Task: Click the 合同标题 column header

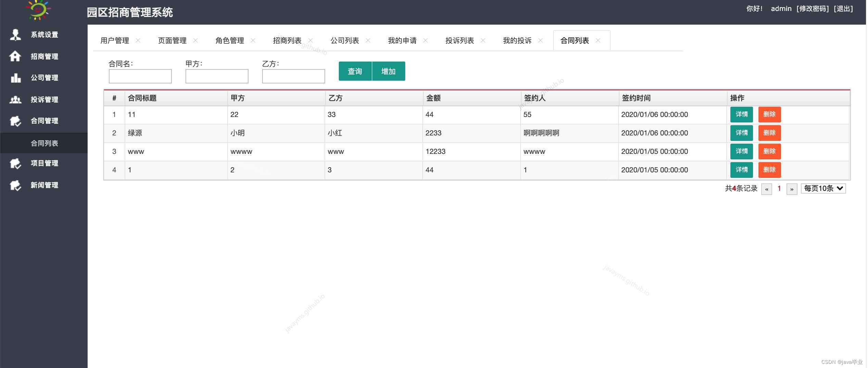Action: pyautogui.click(x=176, y=98)
